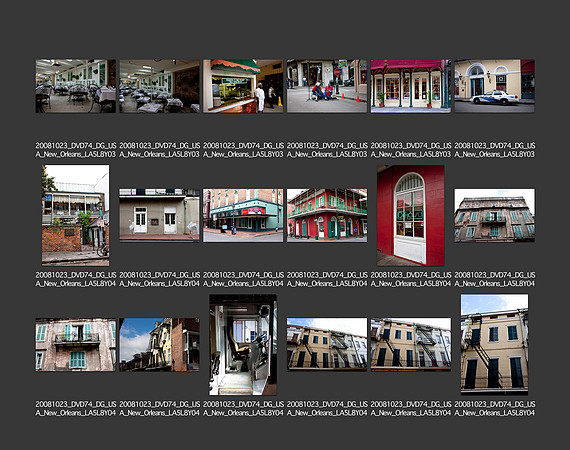This screenshot has height=450, width=570.
Task: Select the blue sky and angled rooftops thumbnail
Action: 160,345
